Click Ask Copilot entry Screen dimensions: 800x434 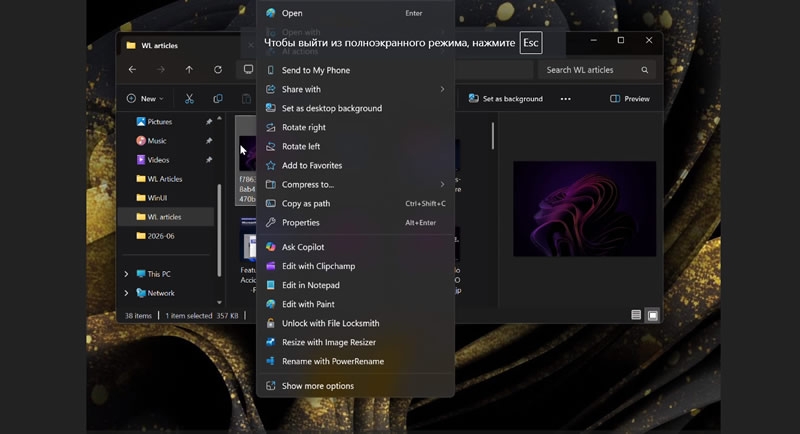(x=355, y=247)
